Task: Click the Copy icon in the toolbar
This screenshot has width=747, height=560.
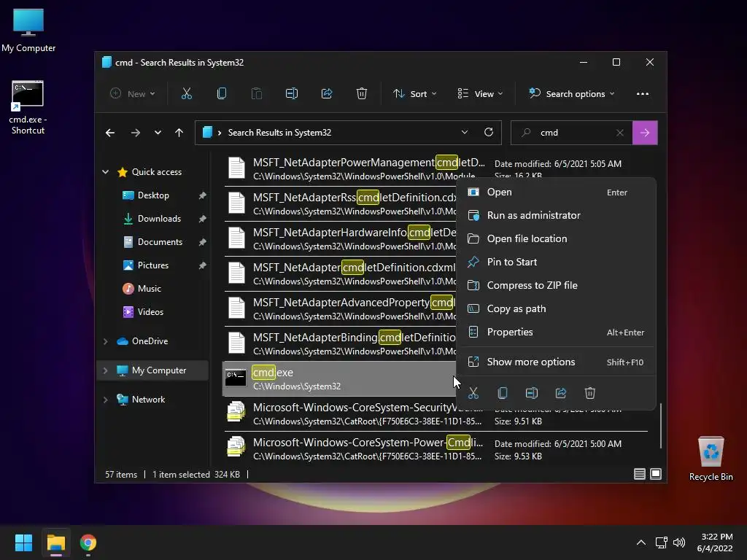Action: (x=222, y=94)
